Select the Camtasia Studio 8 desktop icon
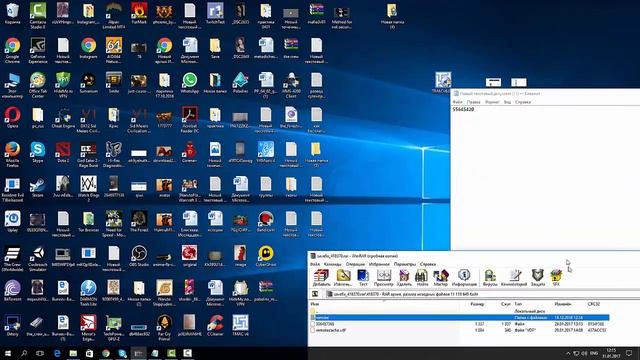Screen dimensions: 640x360 (x=38, y=16)
